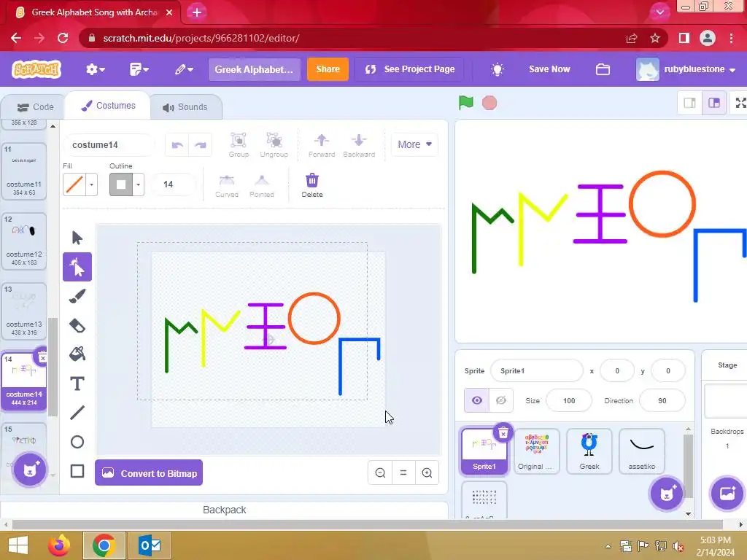This screenshot has height=560, width=747.
Task: Click Convert to Bitmap button
Action: tap(149, 472)
